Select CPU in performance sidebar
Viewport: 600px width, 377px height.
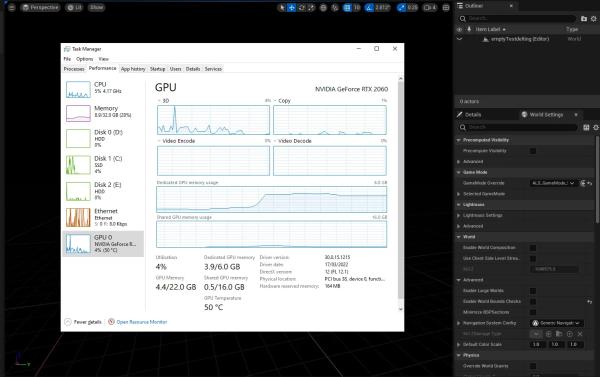coord(103,89)
